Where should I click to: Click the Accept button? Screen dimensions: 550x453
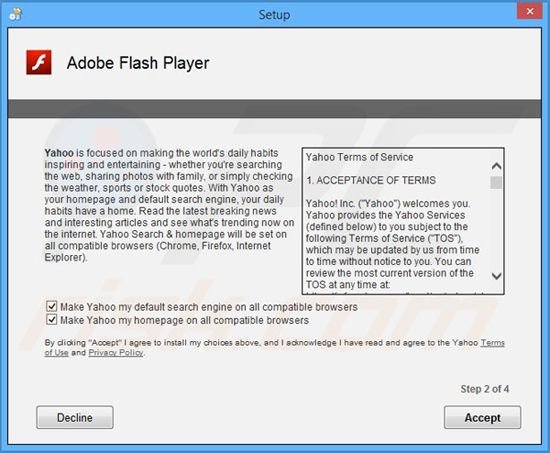(482, 417)
